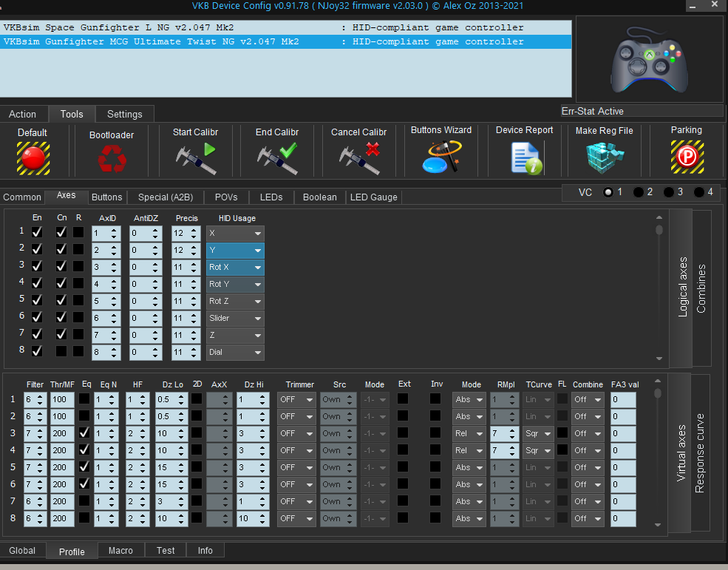Change the Mode dropdown showing Rel on axis 3
Image resolution: width=728 pixels, height=570 pixels.
pyautogui.click(x=469, y=433)
